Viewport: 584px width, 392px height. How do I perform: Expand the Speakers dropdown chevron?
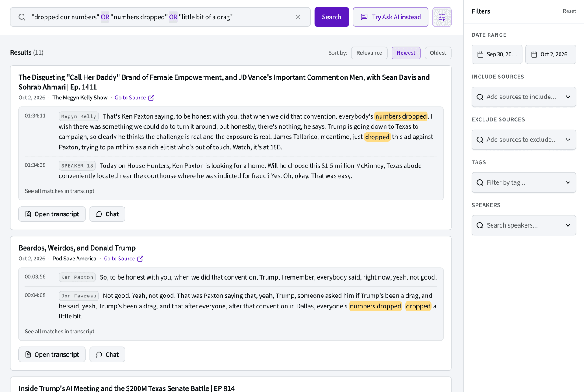tap(568, 225)
